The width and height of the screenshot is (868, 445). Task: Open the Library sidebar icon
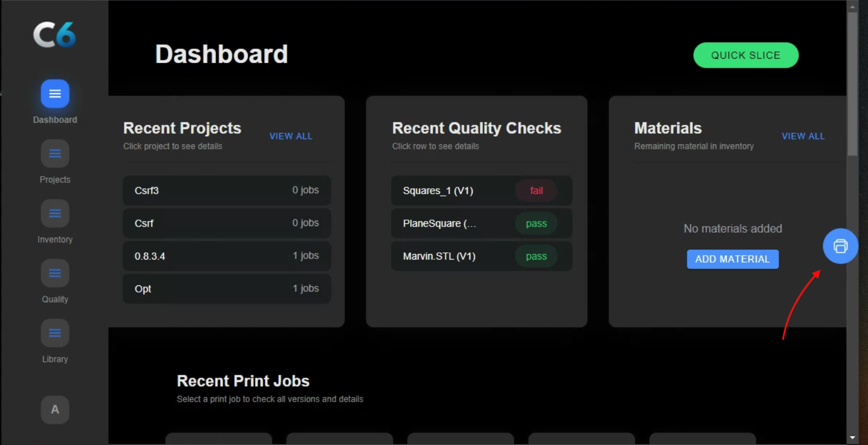coord(55,333)
